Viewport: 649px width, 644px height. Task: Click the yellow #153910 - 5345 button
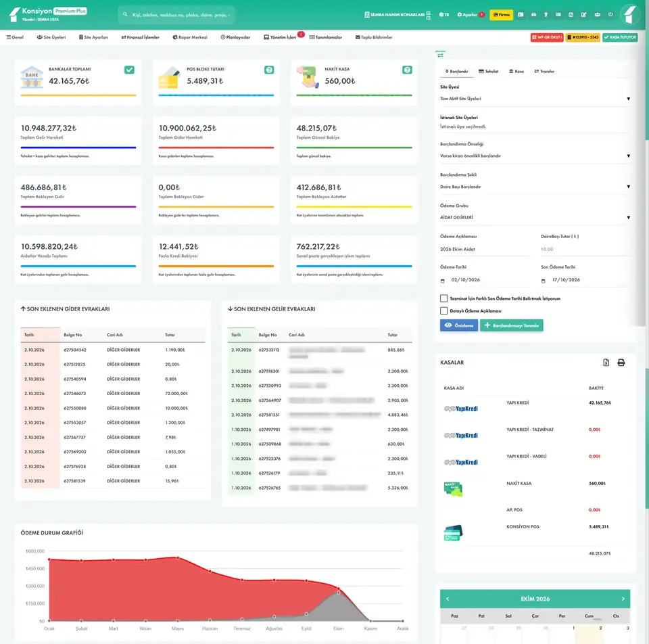(x=583, y=37)
